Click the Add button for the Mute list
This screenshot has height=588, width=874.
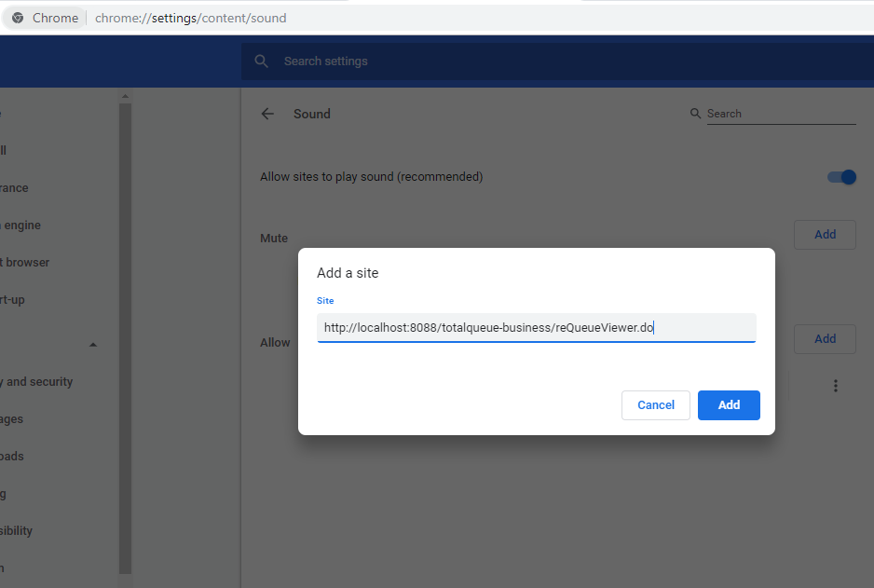pyautogui.click(x=825, y=235)
